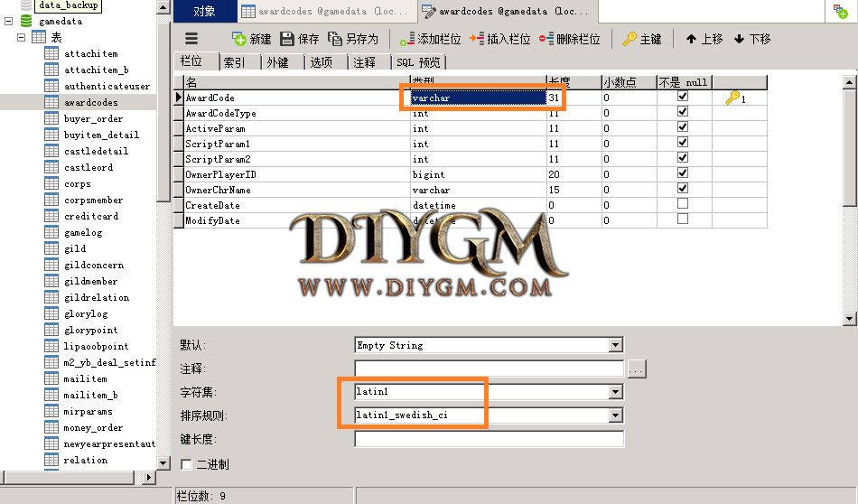Viewport: 858px width, 504px height.
Task: Switch to the 索引 (Indexes) tab
Action: click(x=239, y=62)
